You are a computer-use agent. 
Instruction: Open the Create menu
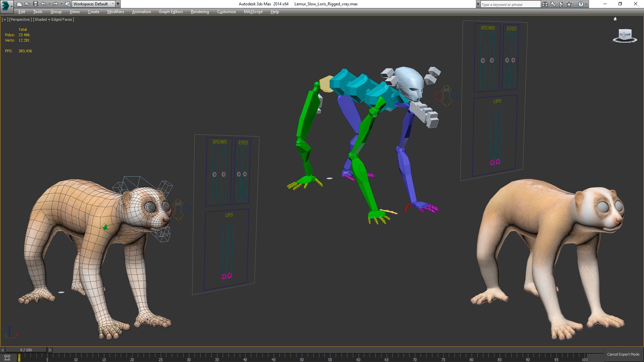tap(94, 12)
